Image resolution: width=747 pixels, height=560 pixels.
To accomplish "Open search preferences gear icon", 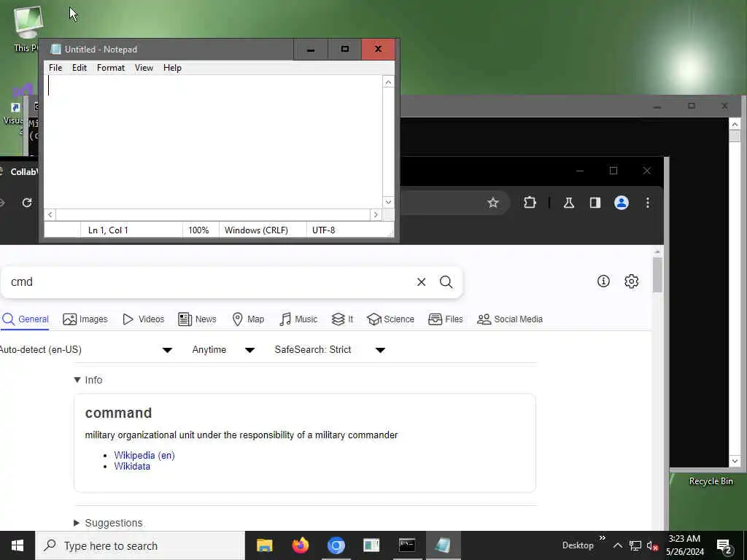I will [x=631, y=281].
